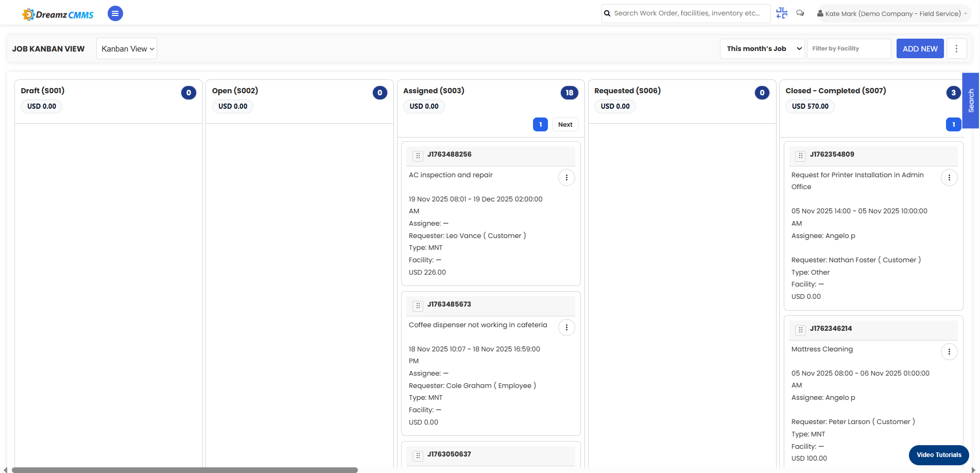Open options for AC inspection and repair
This screenshot has width=980, height=473.
click(566, 177)
